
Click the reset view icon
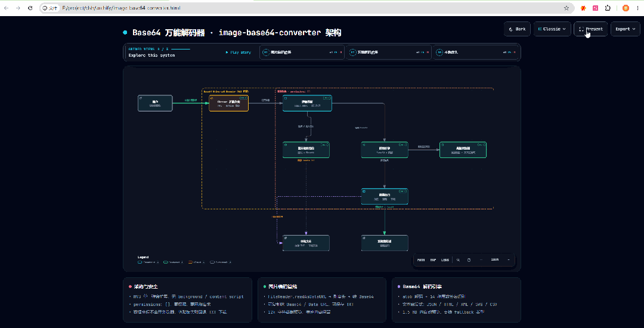point(469,260)
